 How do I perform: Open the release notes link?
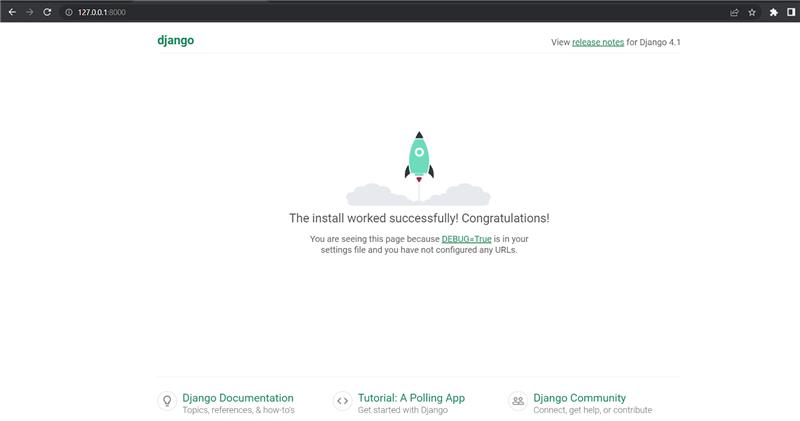[598, 42]
